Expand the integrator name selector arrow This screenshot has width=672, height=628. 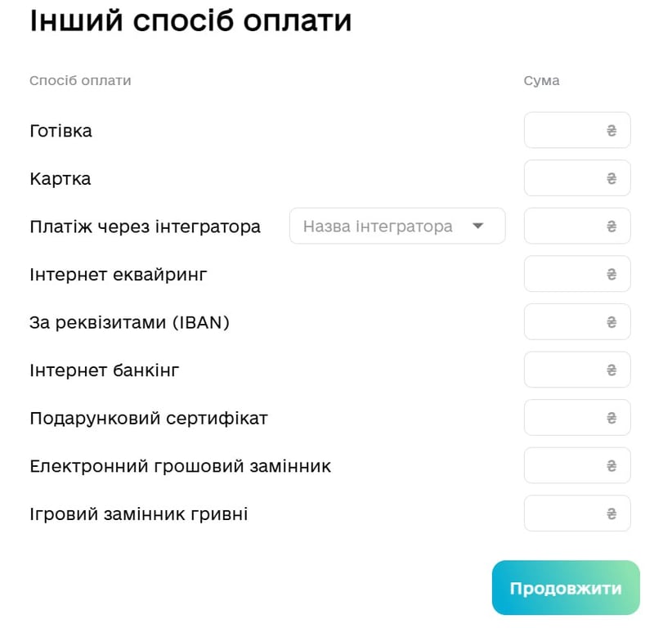[479, 226]
